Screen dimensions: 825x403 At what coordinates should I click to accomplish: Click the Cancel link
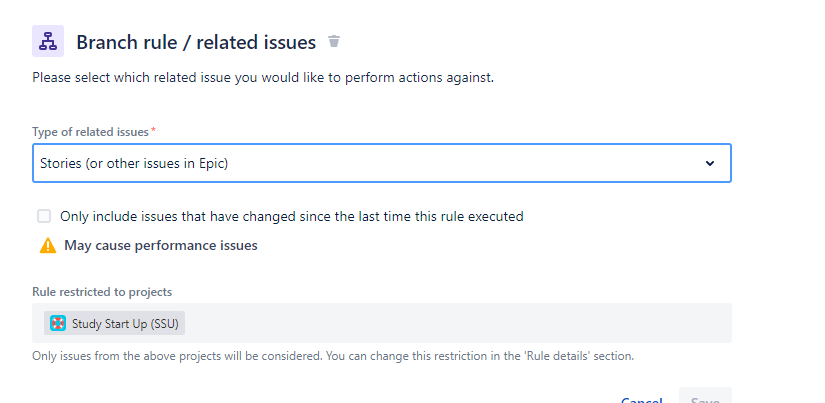[641, 400]
